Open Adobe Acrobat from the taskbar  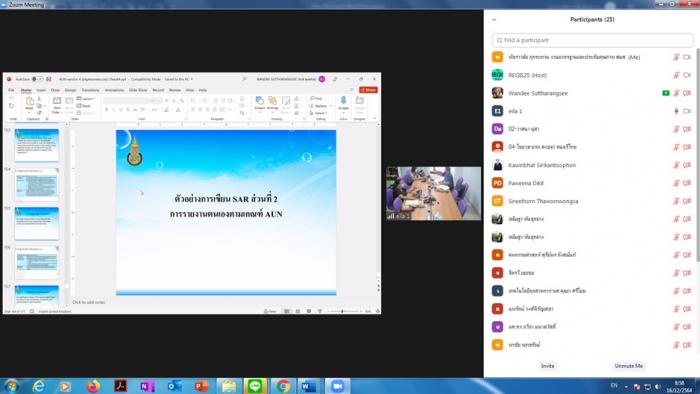coord(120,386)
